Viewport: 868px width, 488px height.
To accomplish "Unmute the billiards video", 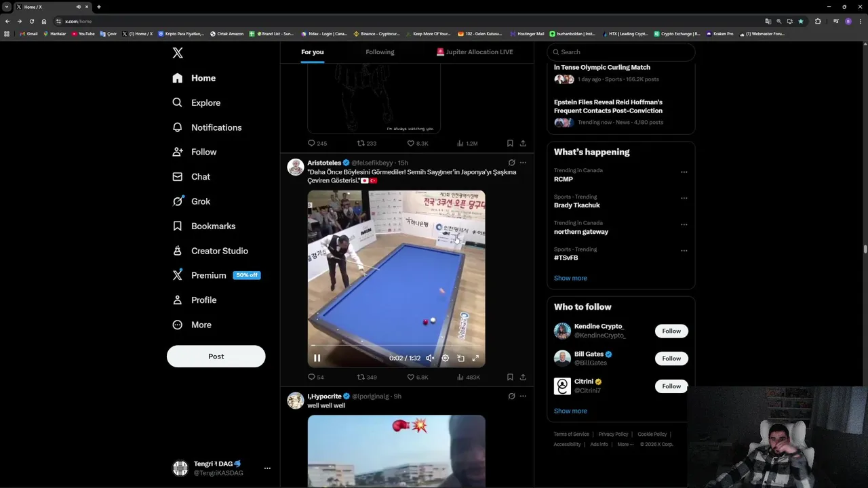I will pos(430,358).
